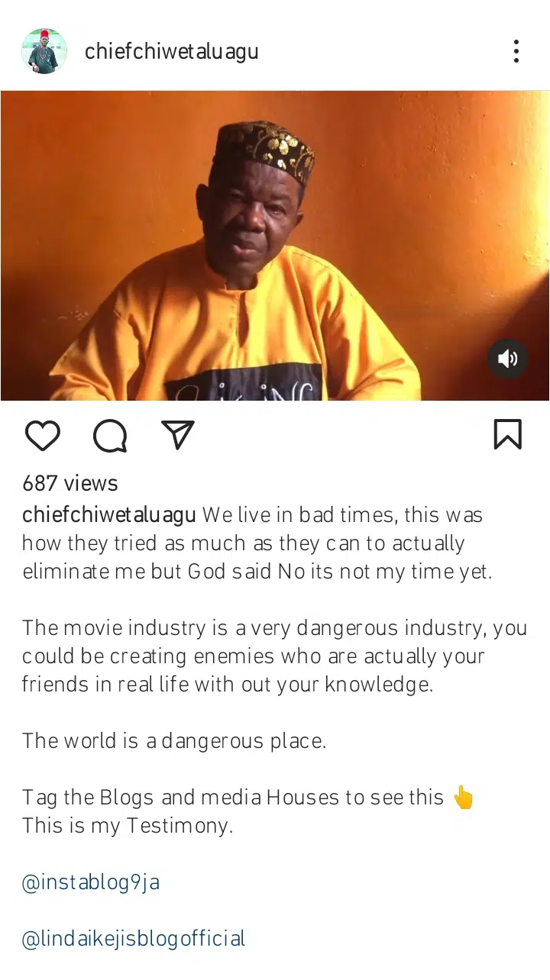Tap caption line 'The world is a dangerous place'

pyautogui.click(x=174, y=741)
